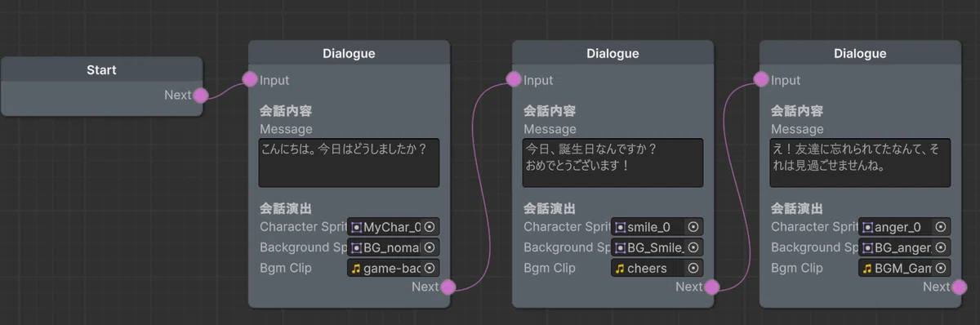Open object picker for game-bac BGM clip
Screen dimensions: 980x325
click(x=430, y=268)
